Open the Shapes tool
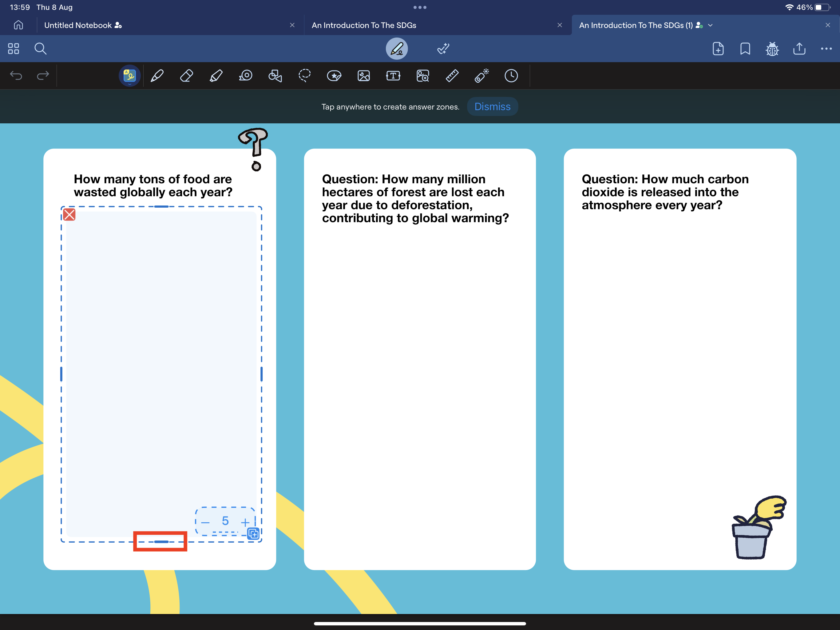 click(275, 76)
